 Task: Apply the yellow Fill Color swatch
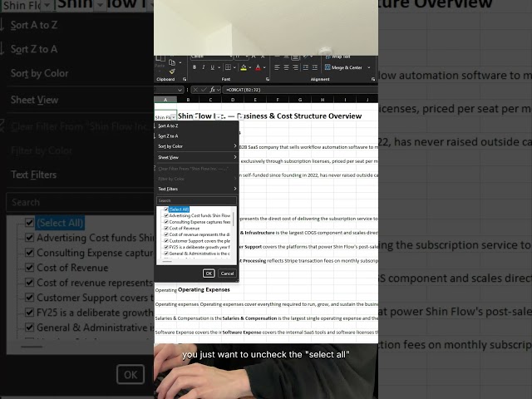click(x=244, y=67)
